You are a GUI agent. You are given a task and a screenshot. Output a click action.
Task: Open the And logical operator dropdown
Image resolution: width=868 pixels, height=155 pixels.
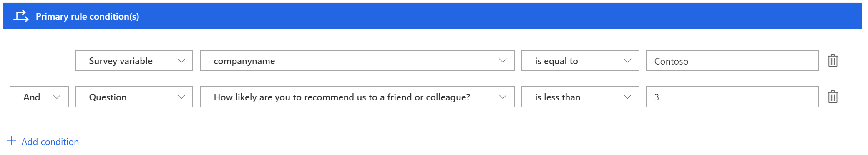point(39,97)
